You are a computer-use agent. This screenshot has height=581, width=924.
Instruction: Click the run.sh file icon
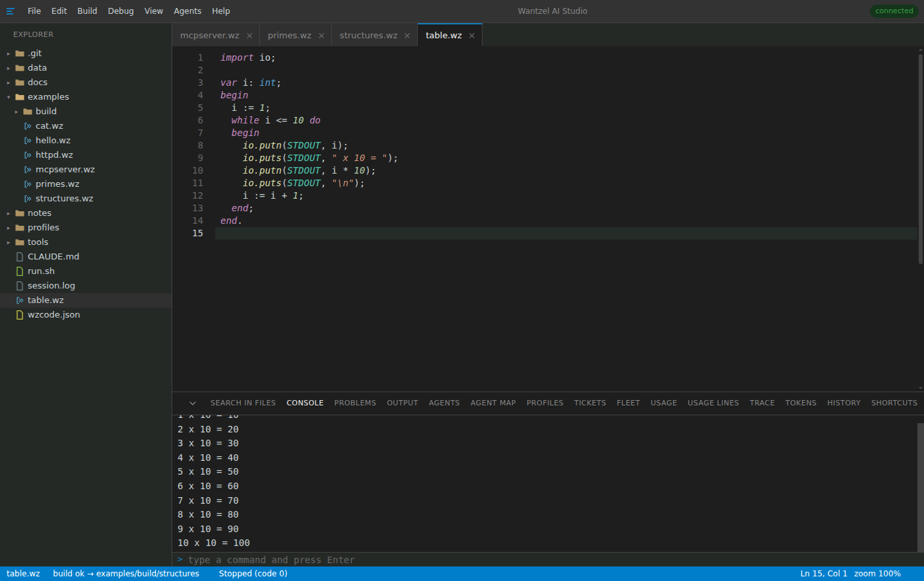pyautogui.click(x=20, y=271)
